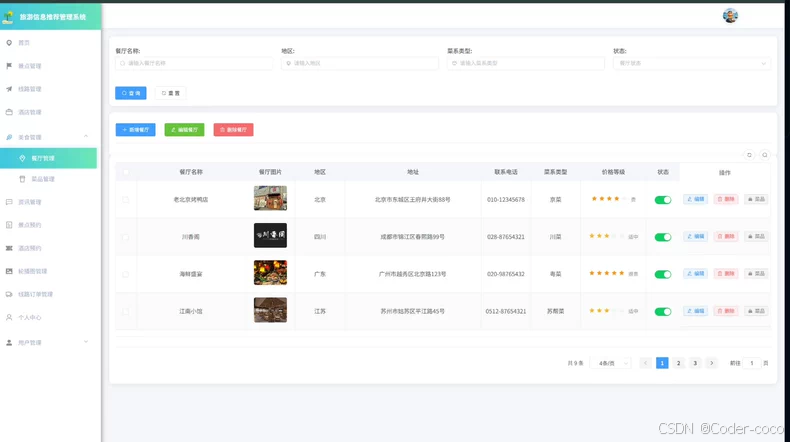
Task: Click the 菜品 button for 江南小馆
Action: pyautogui.click(x=756, y=311)
